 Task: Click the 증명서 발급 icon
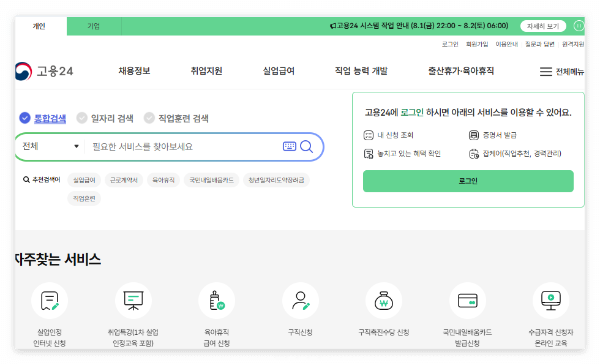click(474, 135)
